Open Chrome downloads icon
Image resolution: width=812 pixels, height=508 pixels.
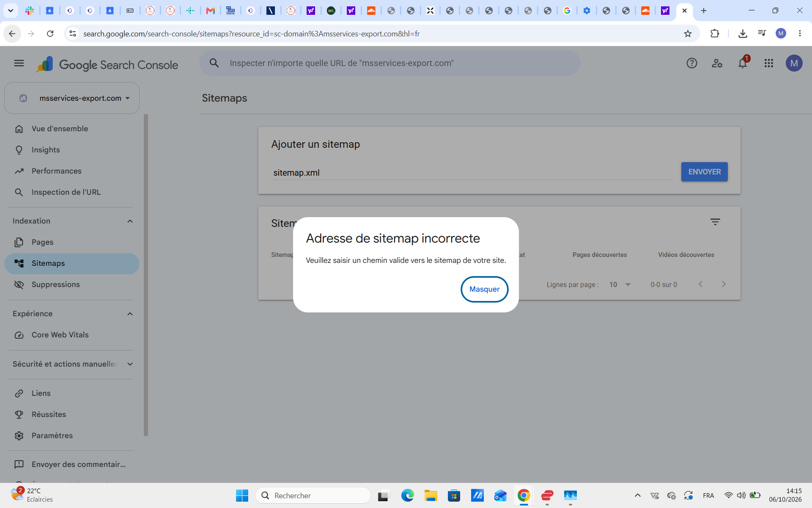[743, 33]
